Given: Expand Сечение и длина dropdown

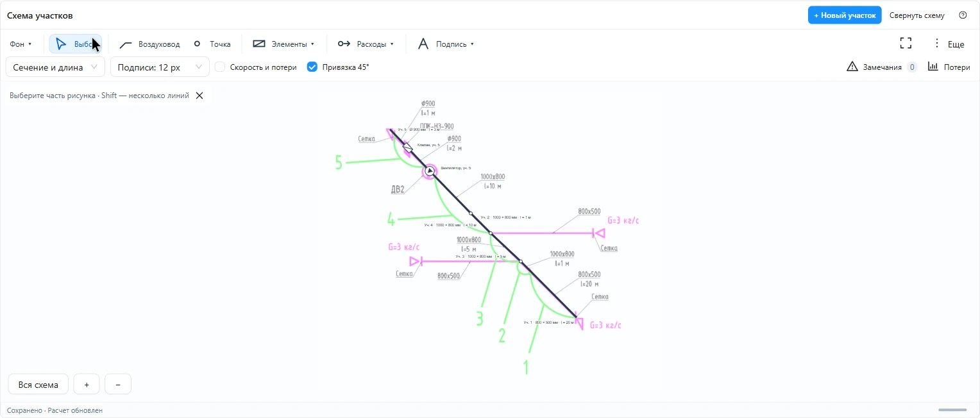Looking at the screenshot, I should (55, 67).
